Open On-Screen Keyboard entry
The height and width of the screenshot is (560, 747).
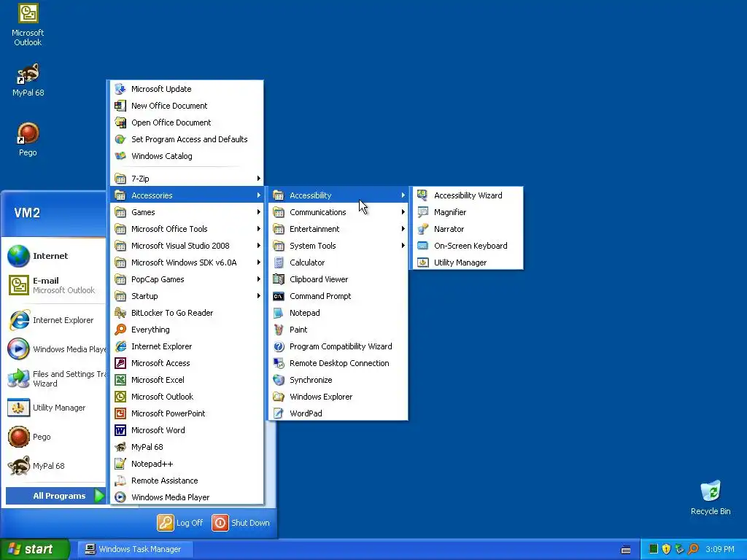tap(468, 246)
